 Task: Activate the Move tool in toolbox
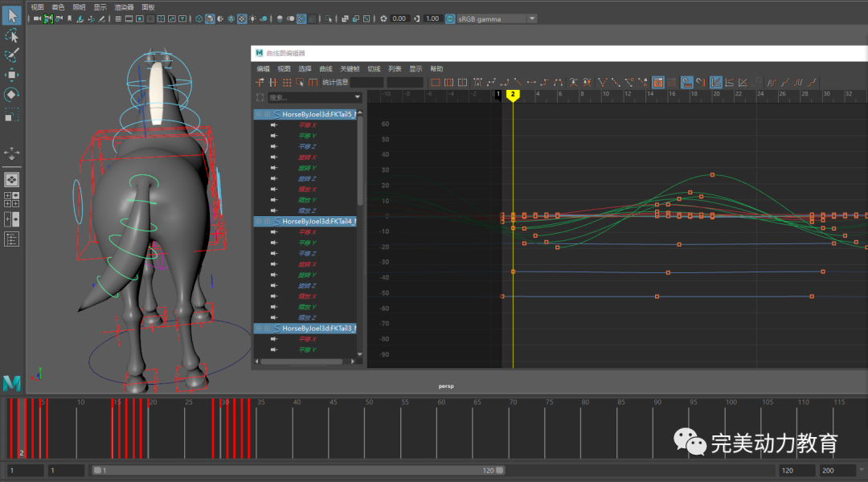[11, 76]
